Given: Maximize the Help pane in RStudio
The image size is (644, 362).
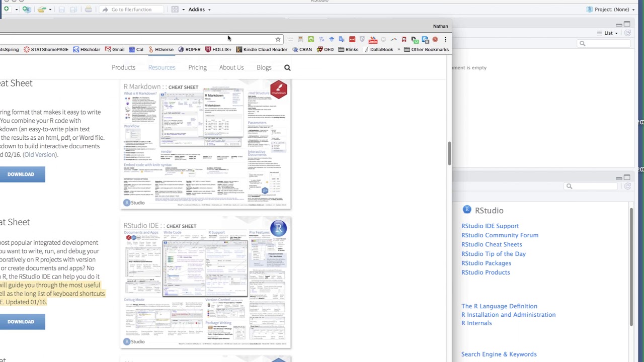Looking at the screenshot, I should (627, 177).
